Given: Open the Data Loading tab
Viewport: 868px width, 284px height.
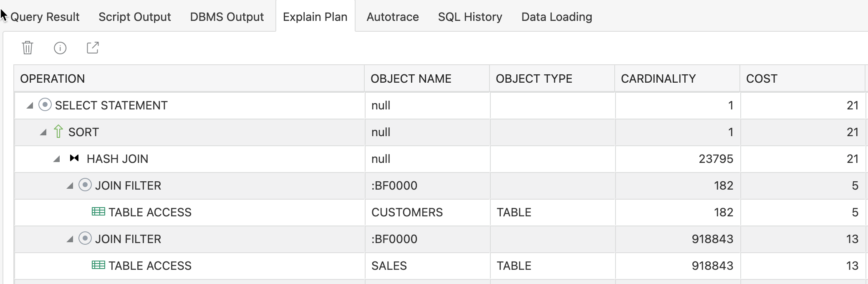Looking at the screenshot, I should point(557,17).
